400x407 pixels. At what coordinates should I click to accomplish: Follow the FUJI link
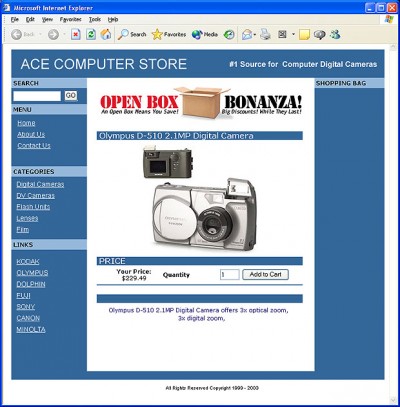pyautogui.click(x=23, y=295)
